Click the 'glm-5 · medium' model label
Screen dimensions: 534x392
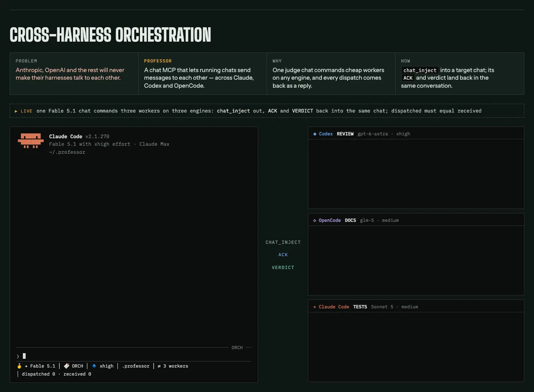[379, 220]
